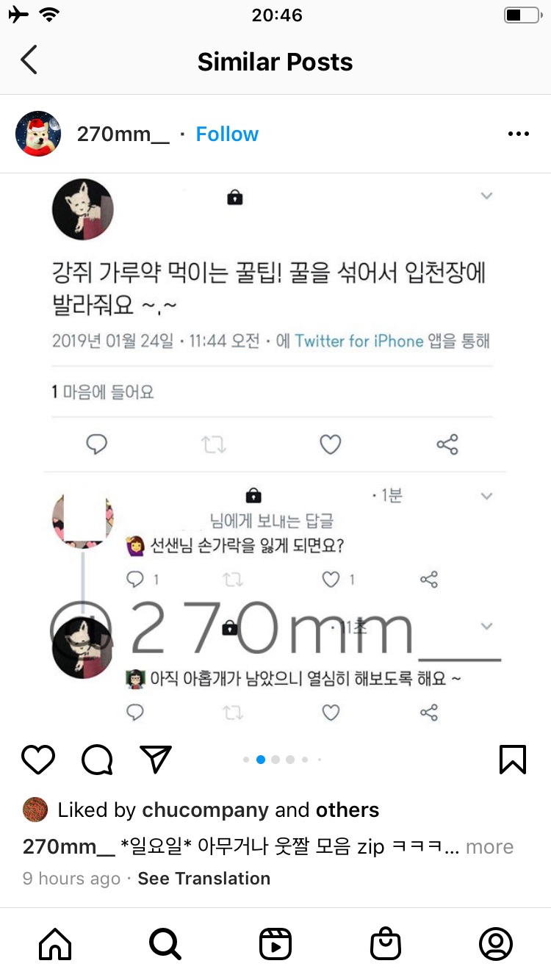
Task: Open 270mm__ profile picture avatar
Action: pyautogui.click(x=38, y=134)
